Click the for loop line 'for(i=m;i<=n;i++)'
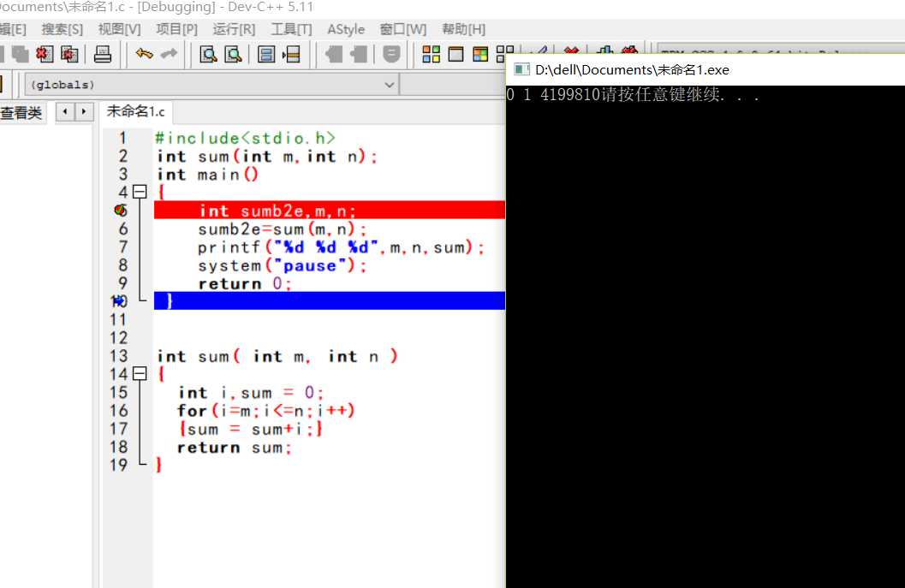Viewport: 905px width, 588px height. coord(266,411)
